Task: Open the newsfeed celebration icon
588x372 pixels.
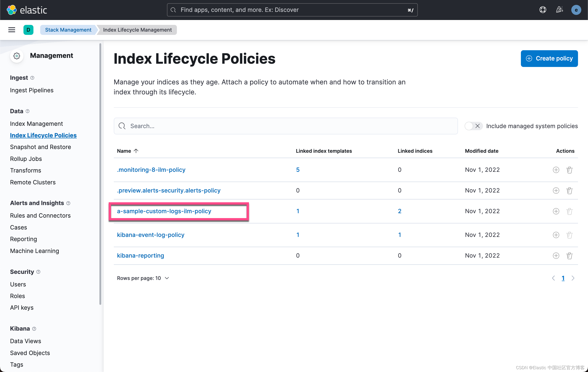Action: click(x=559, y=10)
